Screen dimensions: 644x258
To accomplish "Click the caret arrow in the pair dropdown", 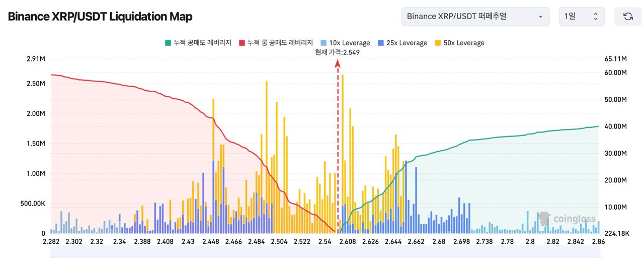I will (x=540, y=17).
